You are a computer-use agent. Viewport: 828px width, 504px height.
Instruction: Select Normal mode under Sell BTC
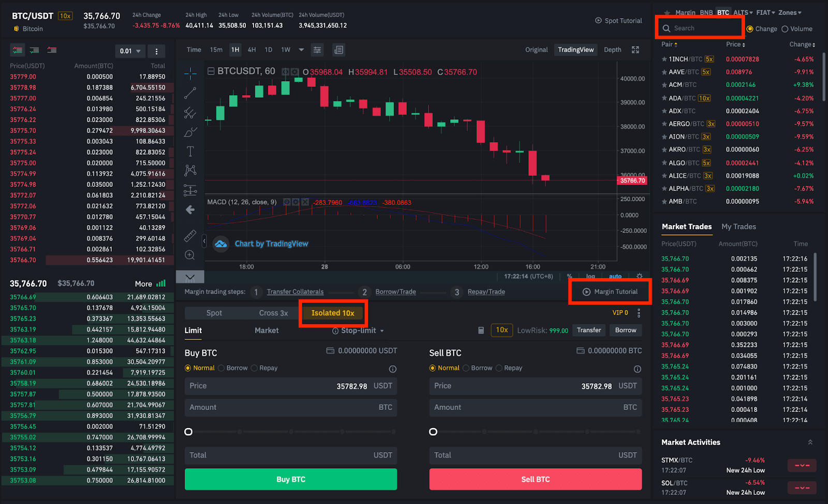coord(433,368)
